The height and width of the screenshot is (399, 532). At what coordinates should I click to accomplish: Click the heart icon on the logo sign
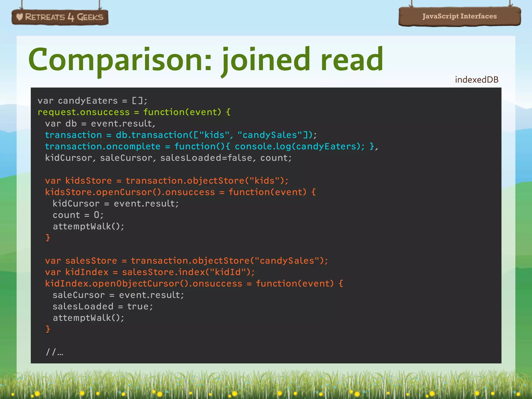click(19, 17)
